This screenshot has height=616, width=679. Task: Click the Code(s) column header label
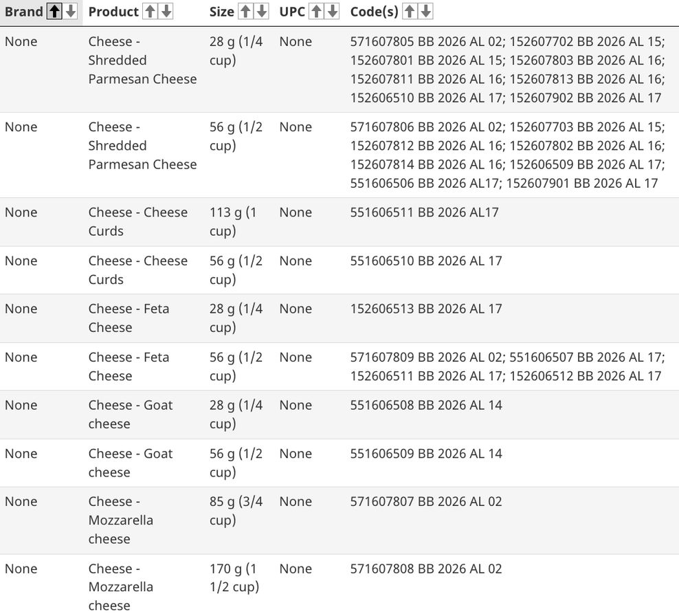click(374, 12)
